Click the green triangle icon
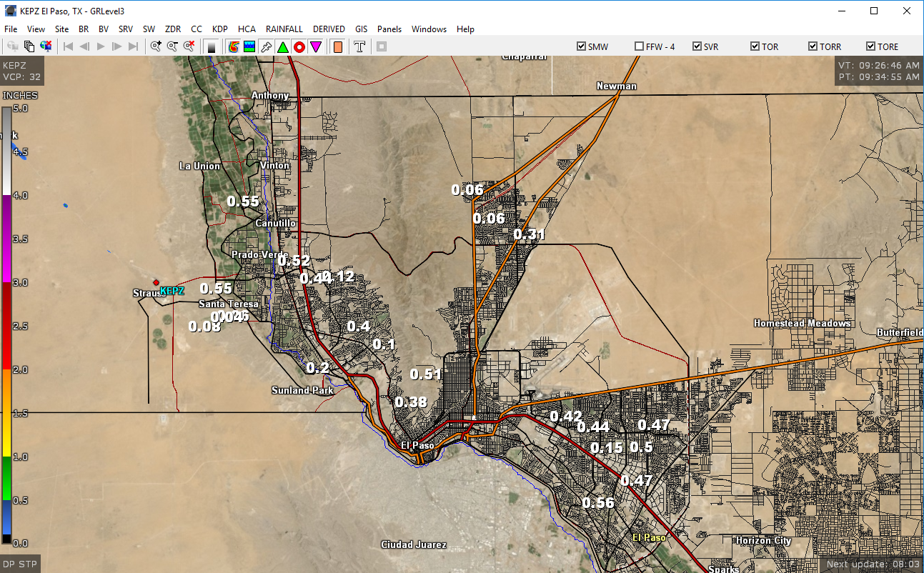The height and width of the screenshot is (573, 924). click(283, 46)
